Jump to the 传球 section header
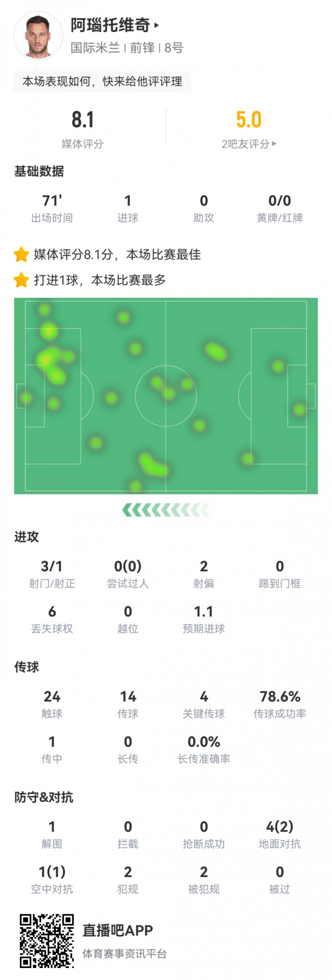Image resolution: width=332 pixels, height=980 pixels. [27, 667]
